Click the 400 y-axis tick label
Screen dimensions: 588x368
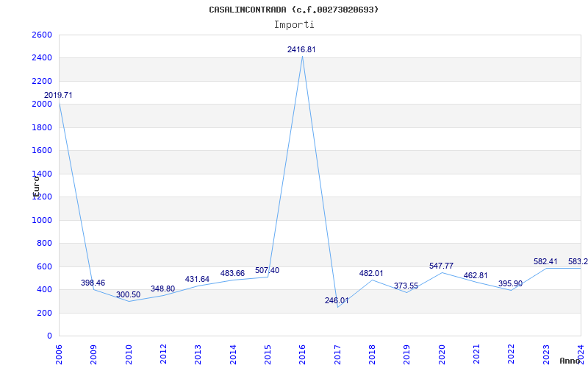(x=44, y=290)
